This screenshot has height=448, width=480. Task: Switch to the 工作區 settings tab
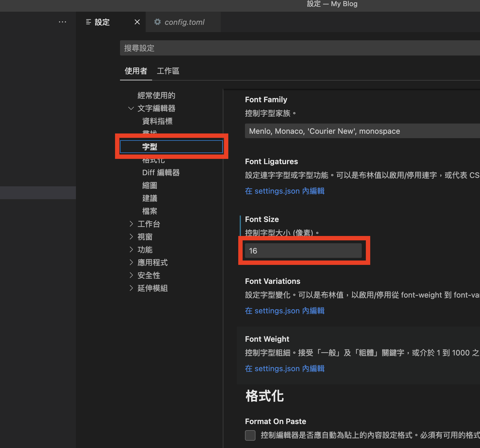click(168, 71)
